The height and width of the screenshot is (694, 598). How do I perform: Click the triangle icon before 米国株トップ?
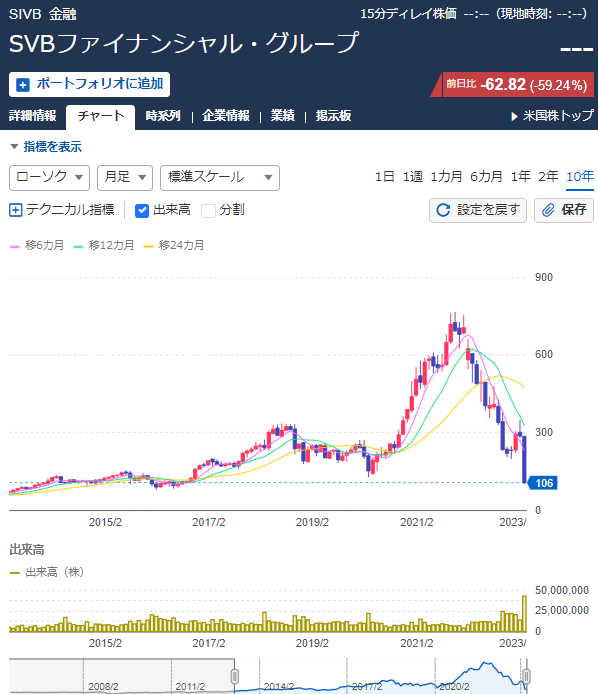514,116
